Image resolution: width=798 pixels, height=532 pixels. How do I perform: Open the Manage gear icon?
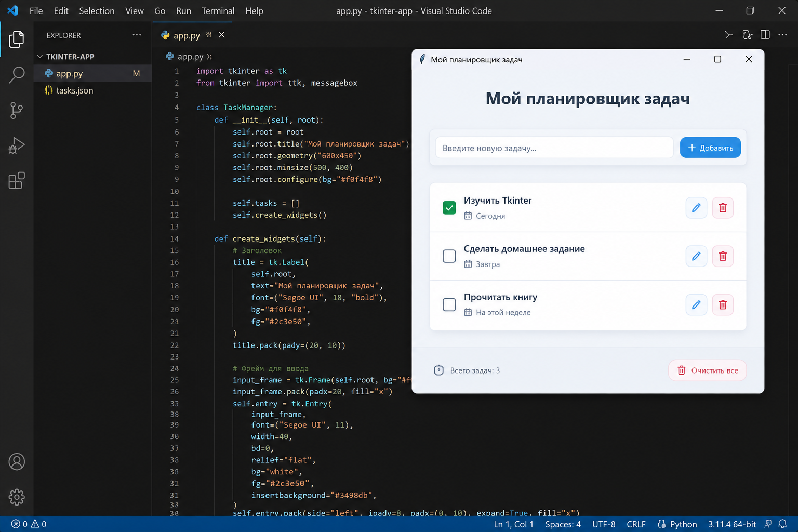[17, 497]
